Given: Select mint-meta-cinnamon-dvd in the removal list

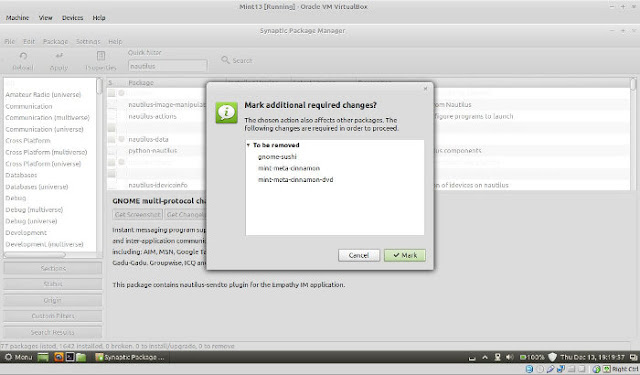Looking at the screenshot, I should pos(296,180).
